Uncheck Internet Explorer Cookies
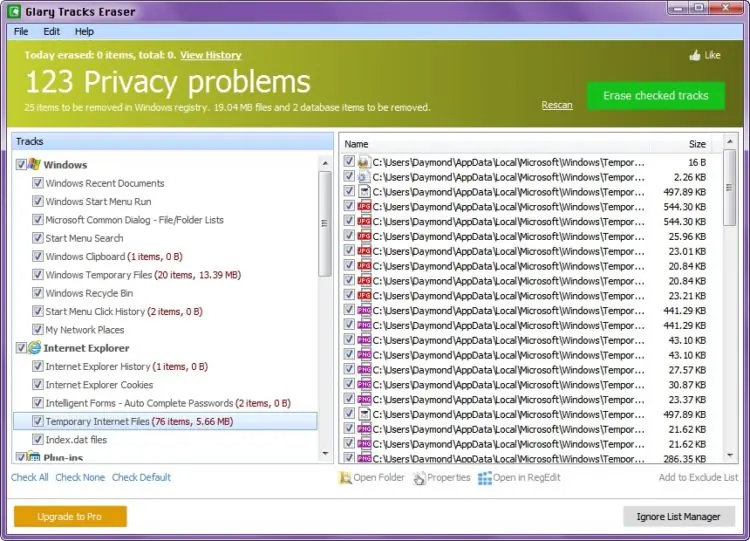Screen dimensions: 750x541 coord(37,385)
